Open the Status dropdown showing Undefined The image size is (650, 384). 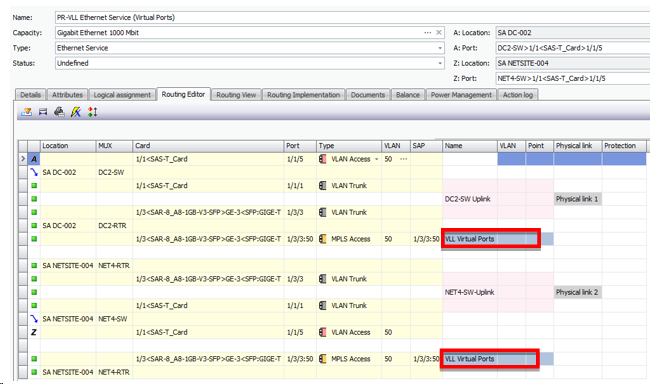pos(440,63)
